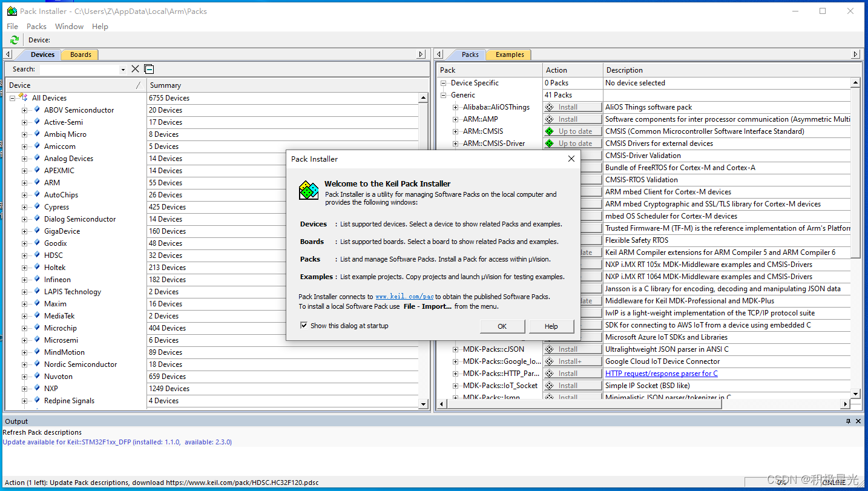Open the www.keil.com/pack link
The width and height of the screenshot is (868, 491).
click(404, 297)
